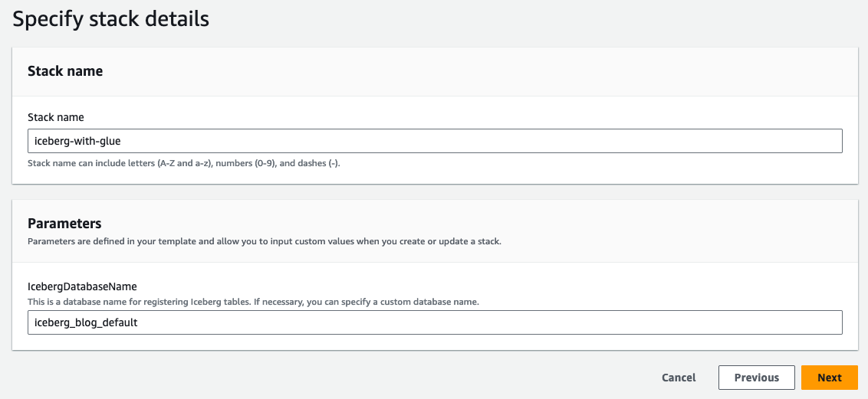Click the "IcebergDatabaseName" parameter label
Screen dimensions: 868x399
[84, 288]
